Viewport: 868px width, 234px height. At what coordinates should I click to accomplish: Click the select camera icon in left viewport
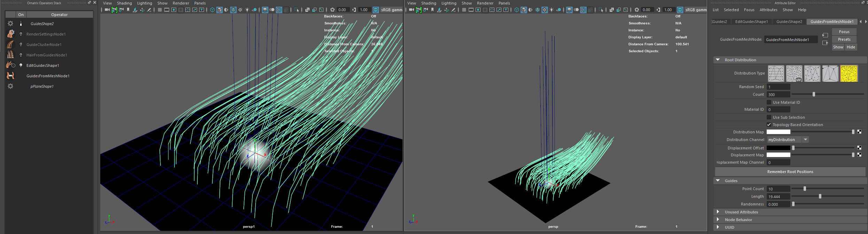tap(107, 10)
